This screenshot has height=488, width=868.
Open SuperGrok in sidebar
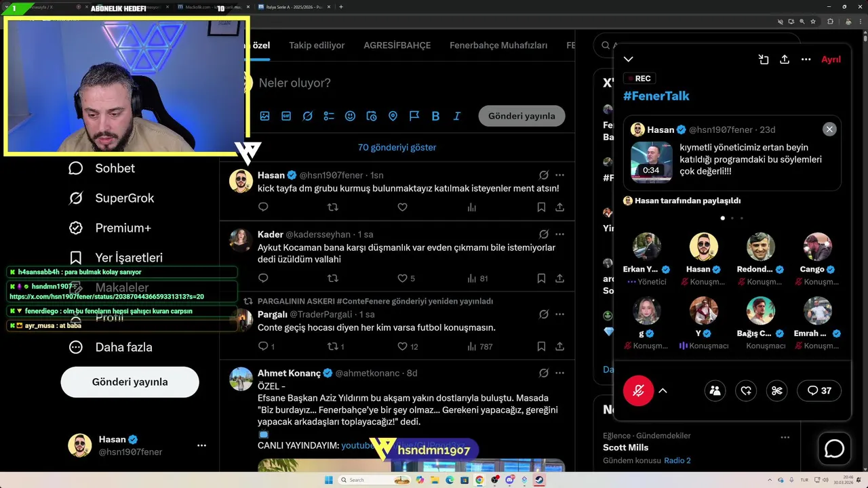click(111, 198)
